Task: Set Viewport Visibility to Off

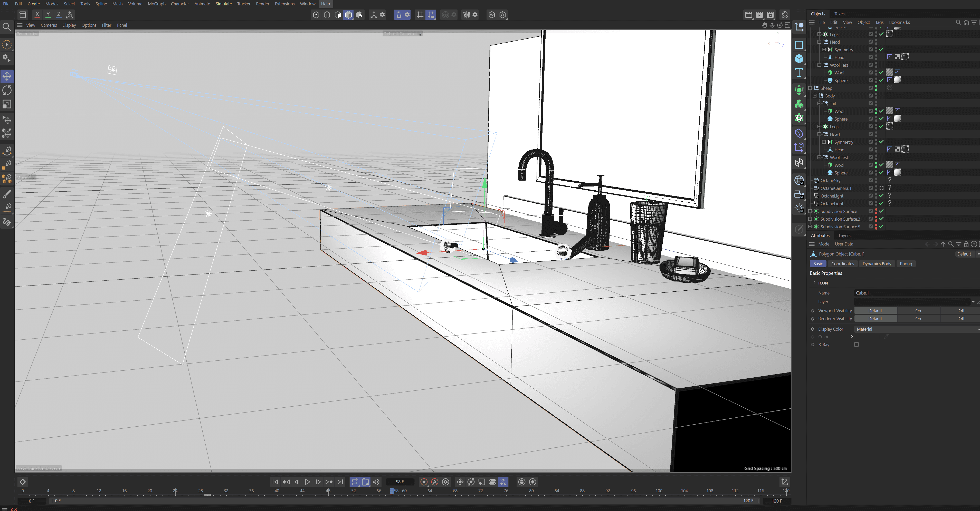Action: coord(961,311)
